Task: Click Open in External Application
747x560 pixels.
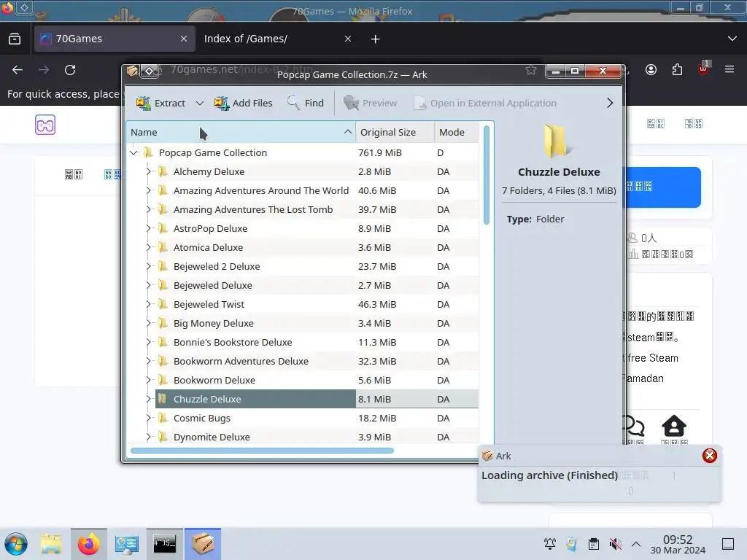Action: click(485, 103)
